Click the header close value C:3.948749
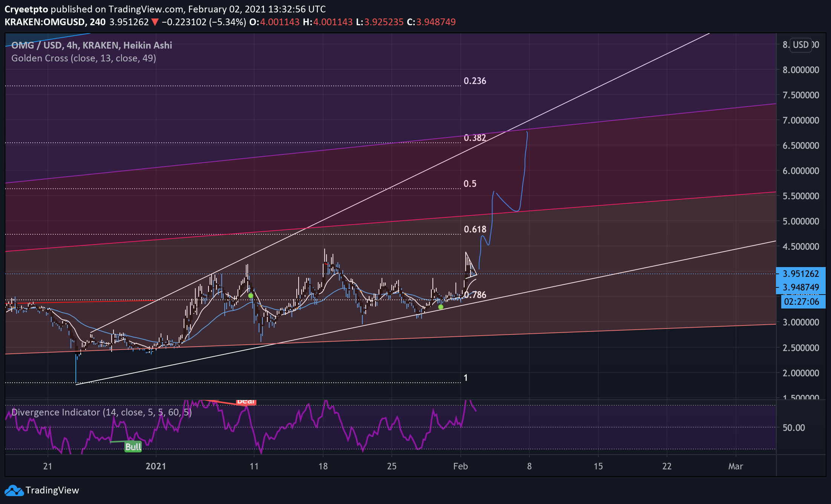Image resolution: width=831 pixels, height=504 pixels. pyautogui.click(x=431, y=22)
